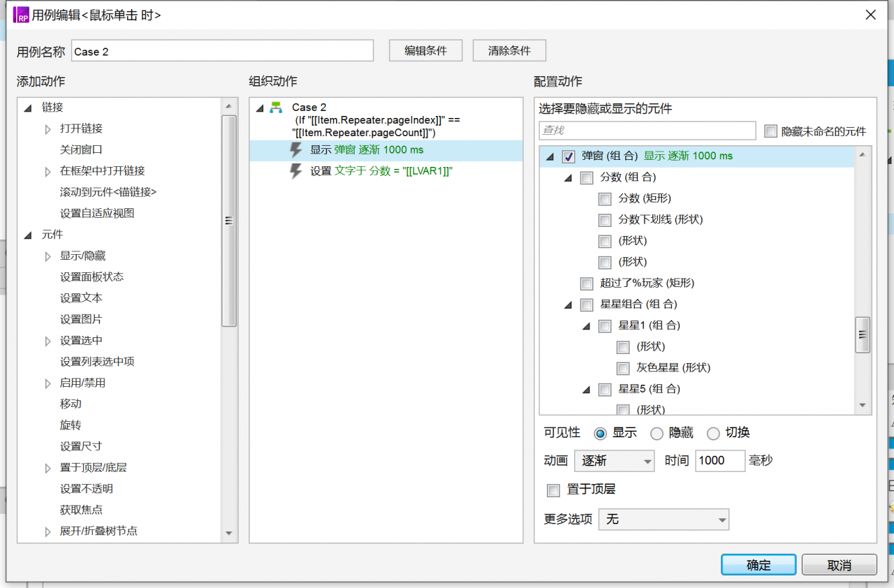This screenshot has width=894, height=588.
Task: Click the lightning icon beside 显示 弹窗 action
Action: pyautogui.click(x=296, y=150)
